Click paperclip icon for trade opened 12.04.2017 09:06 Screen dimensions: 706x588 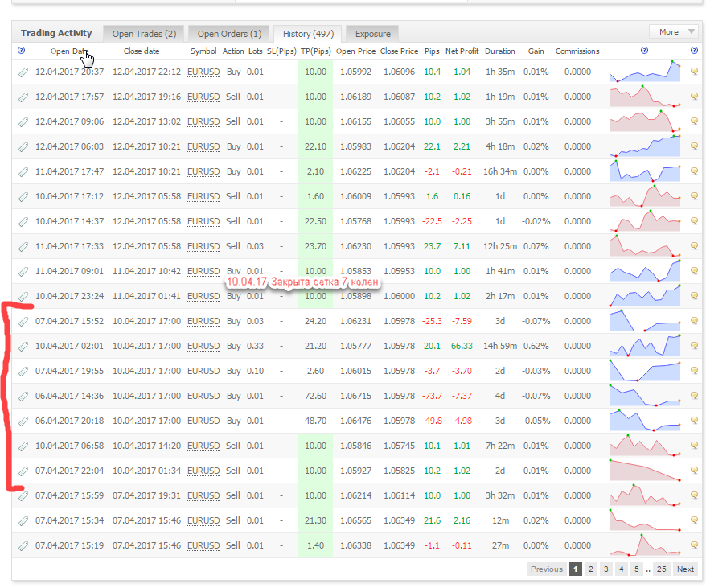tap(23, 121)
